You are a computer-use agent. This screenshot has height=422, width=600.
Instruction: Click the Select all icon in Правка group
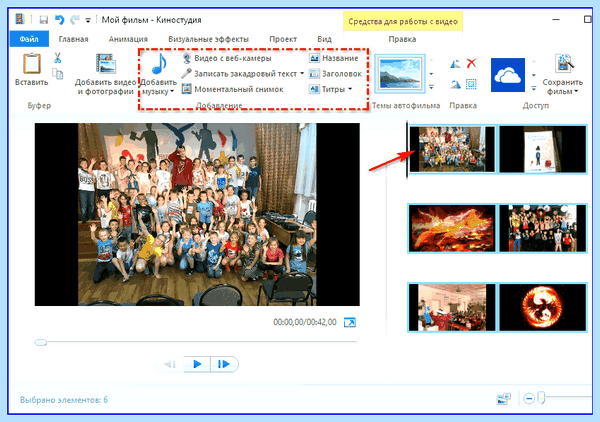click(471, 84)
